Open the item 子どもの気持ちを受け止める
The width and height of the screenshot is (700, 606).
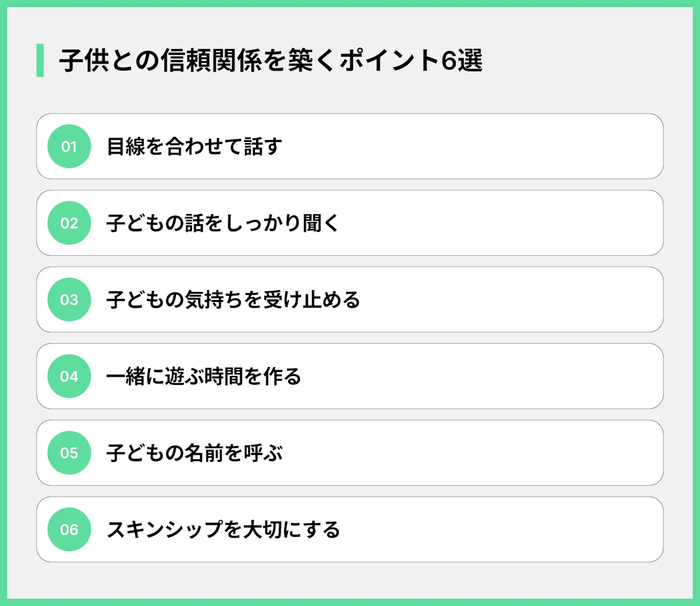pos(233,299)
